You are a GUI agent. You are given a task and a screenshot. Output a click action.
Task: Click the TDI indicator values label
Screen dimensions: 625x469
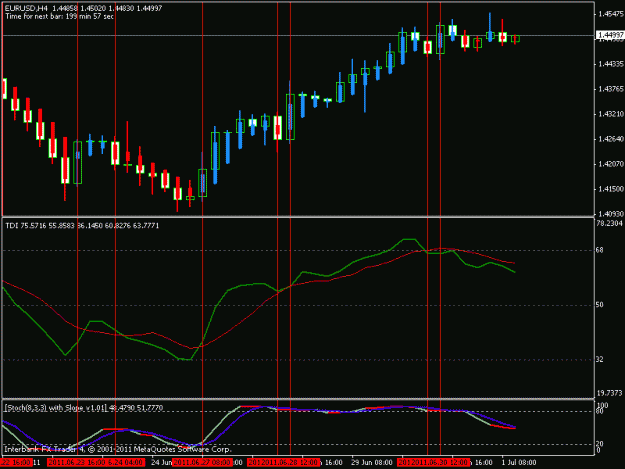click(82, 226)
